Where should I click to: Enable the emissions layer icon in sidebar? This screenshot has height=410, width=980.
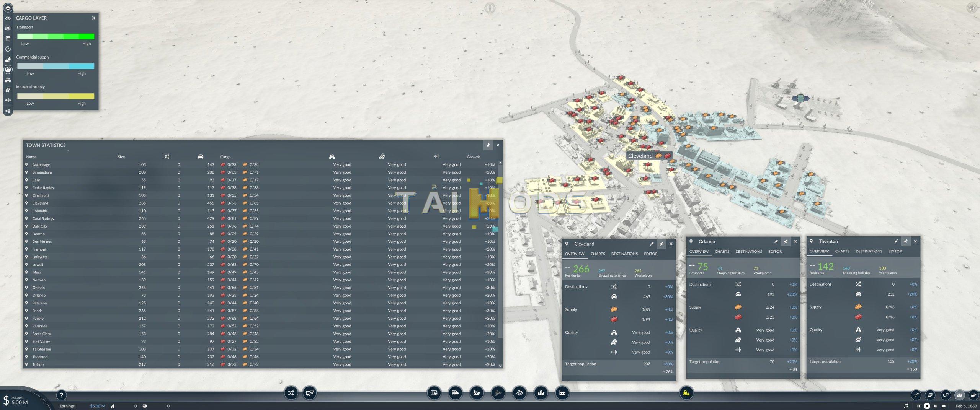(x=8, y=100)
